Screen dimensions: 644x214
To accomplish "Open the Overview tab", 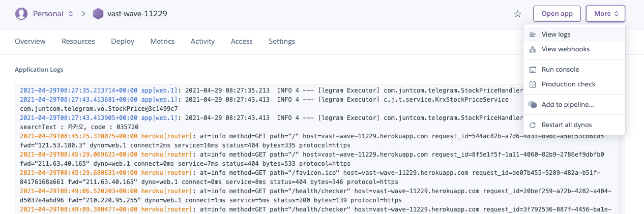I will [30, 41].
